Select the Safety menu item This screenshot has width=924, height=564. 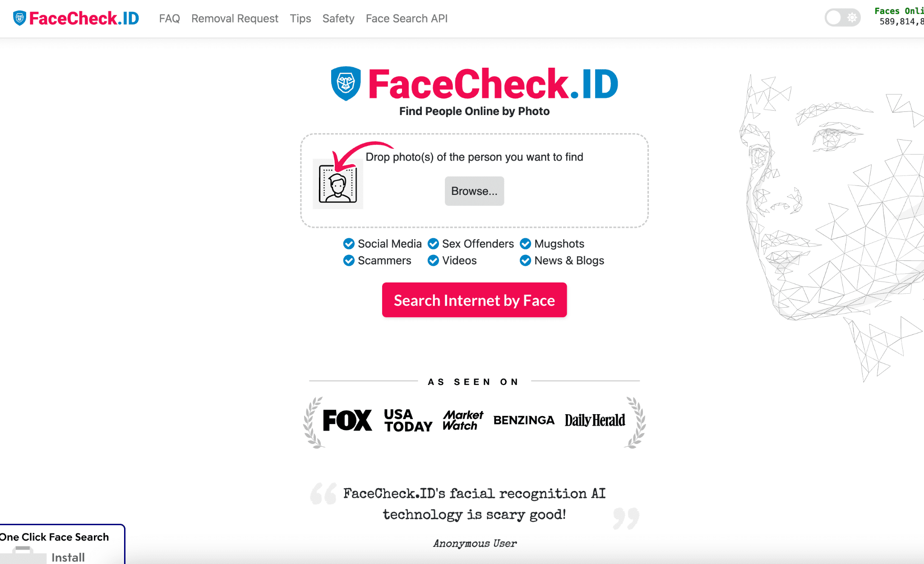pyautogui.click(x=338, y=18)
